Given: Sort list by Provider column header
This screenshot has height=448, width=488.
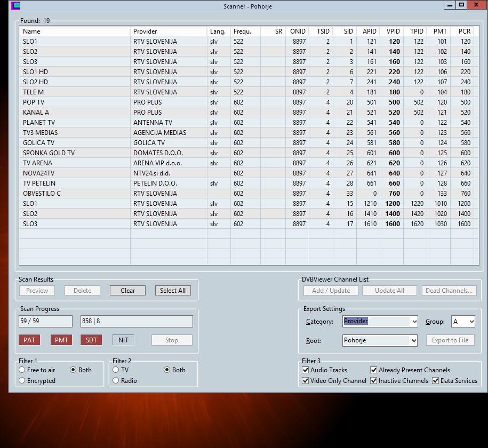Looking at the screenshot, I should tap(169, 31).
